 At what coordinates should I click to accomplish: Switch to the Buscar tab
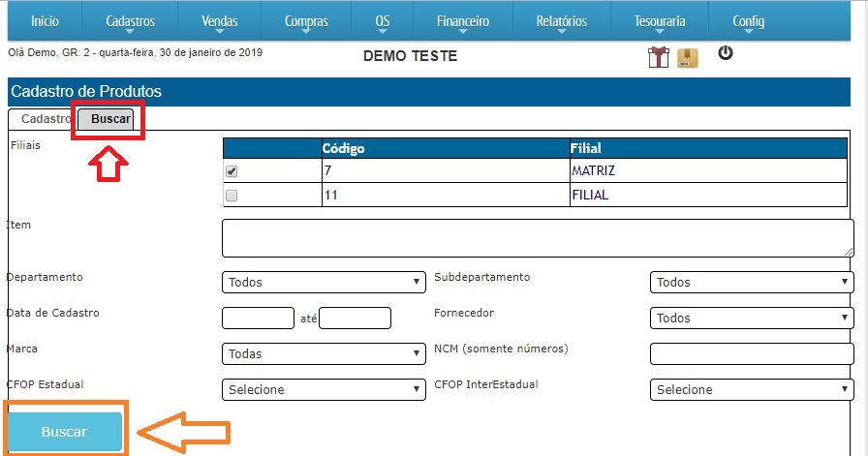click(x=110, y=119)
